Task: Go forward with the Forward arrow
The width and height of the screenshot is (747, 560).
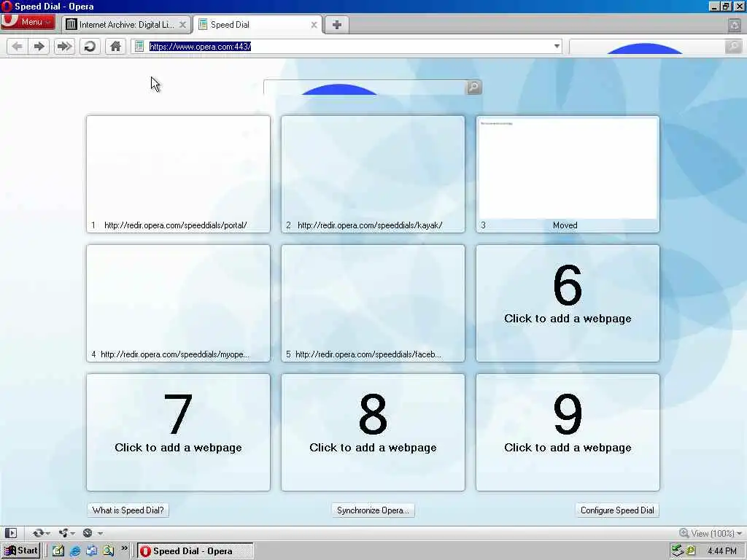Action: point(39,46)
